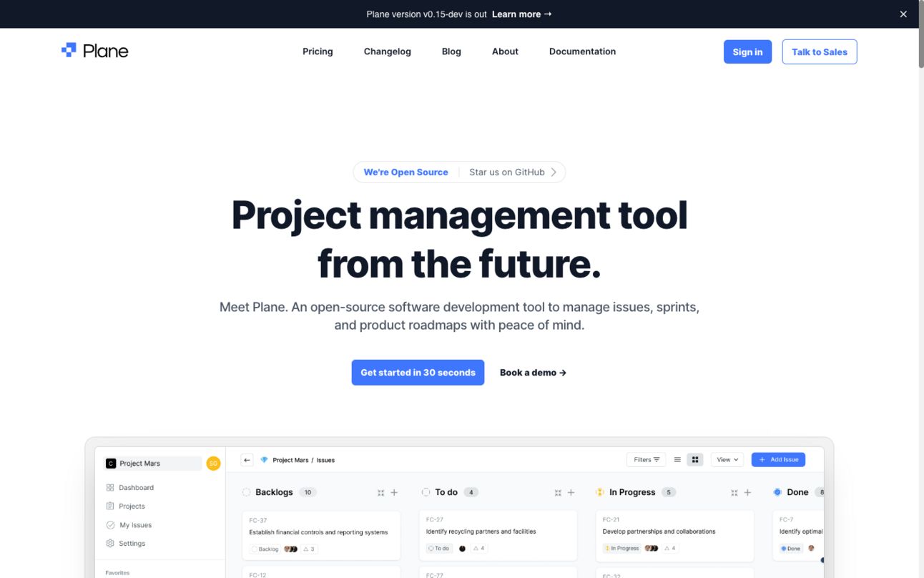Add an issue to the To do column

coord(571,493)
